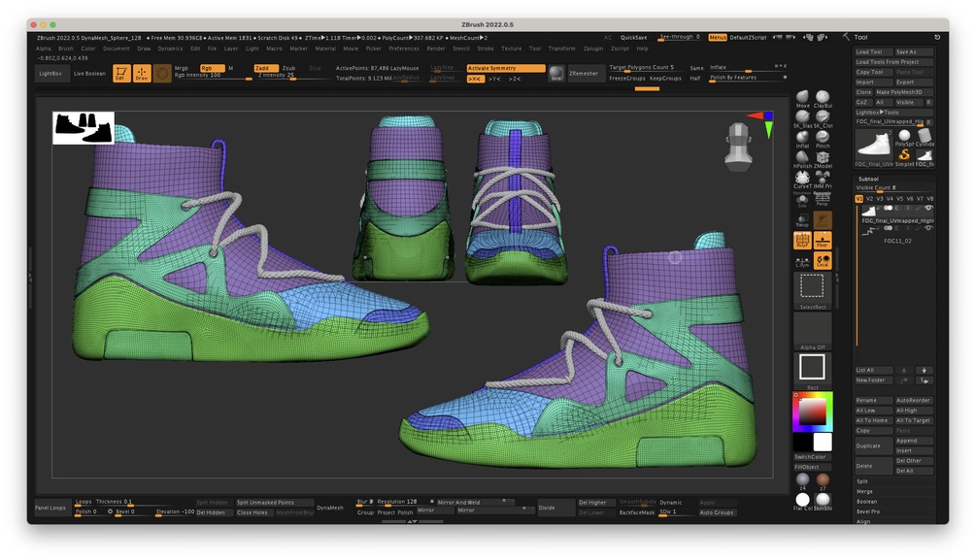Select the ZModeler brush
Viewport: 976px width, 560px height.
pos(823,158)
